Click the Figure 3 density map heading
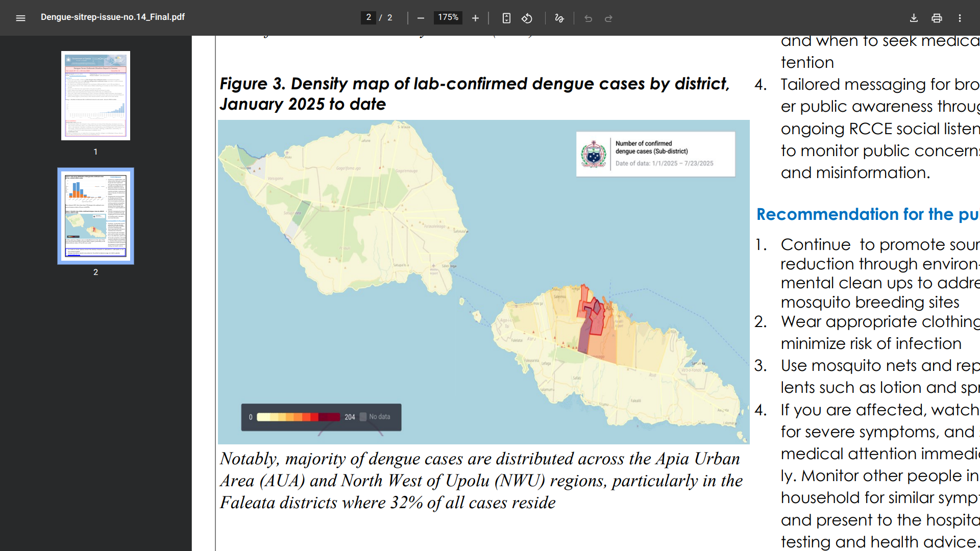This screenshot has height=551, width=980. tap(475, 94)
